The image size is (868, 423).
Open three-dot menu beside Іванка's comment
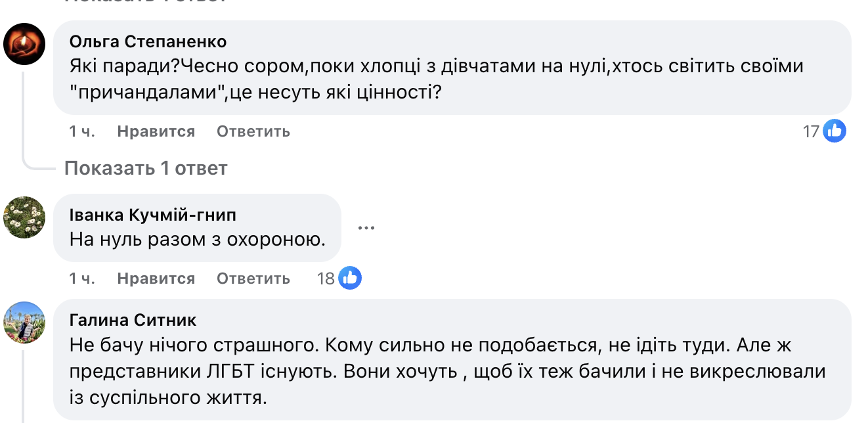point(366,228)
